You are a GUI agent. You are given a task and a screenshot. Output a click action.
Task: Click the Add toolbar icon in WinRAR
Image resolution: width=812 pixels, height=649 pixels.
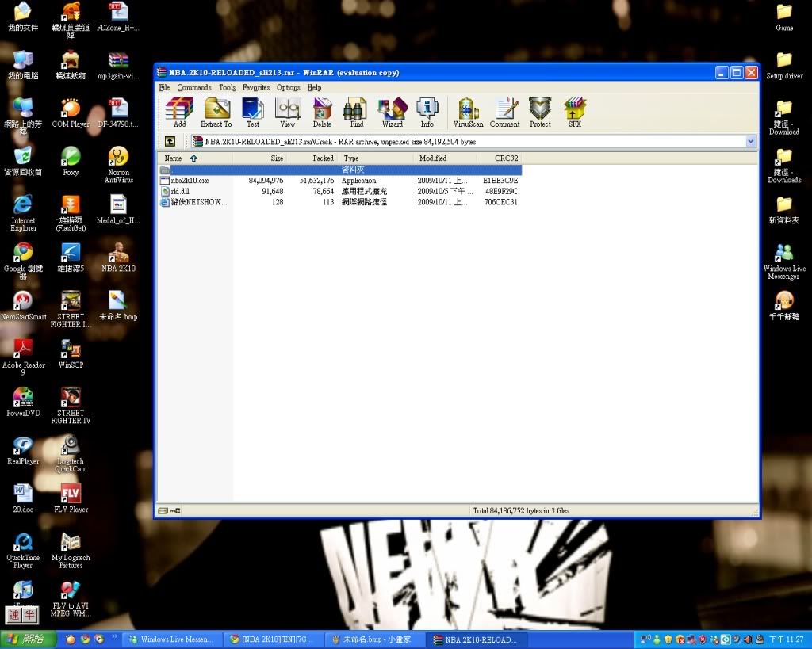[x=179, y=112]
